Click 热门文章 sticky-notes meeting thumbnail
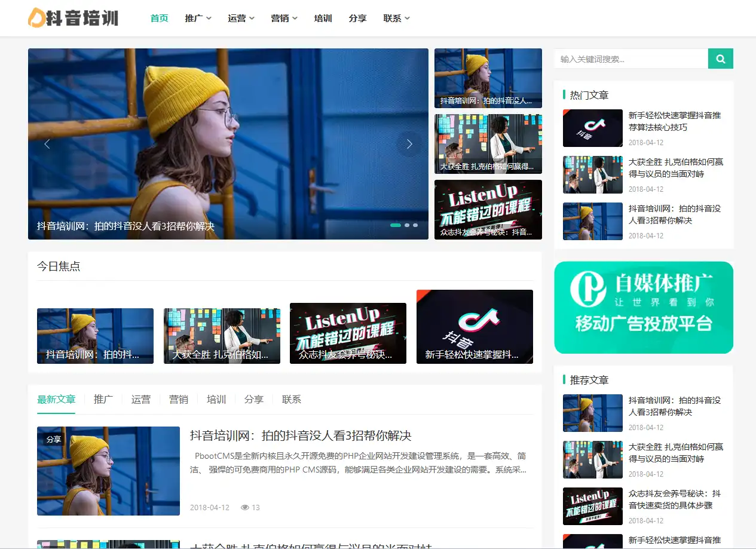Image resolution: width=756 pixels, height=549 pixels. [593, 174]
